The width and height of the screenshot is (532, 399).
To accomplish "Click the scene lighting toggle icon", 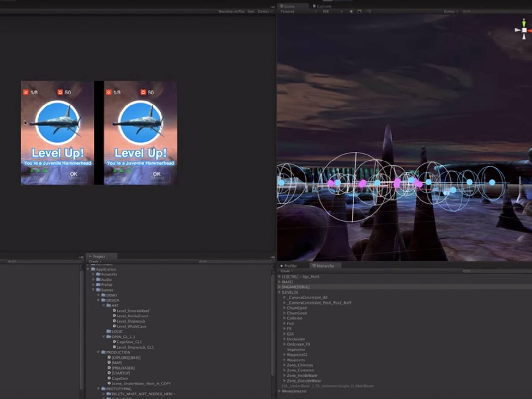I will pyautogui.click(x=351, y=11).
